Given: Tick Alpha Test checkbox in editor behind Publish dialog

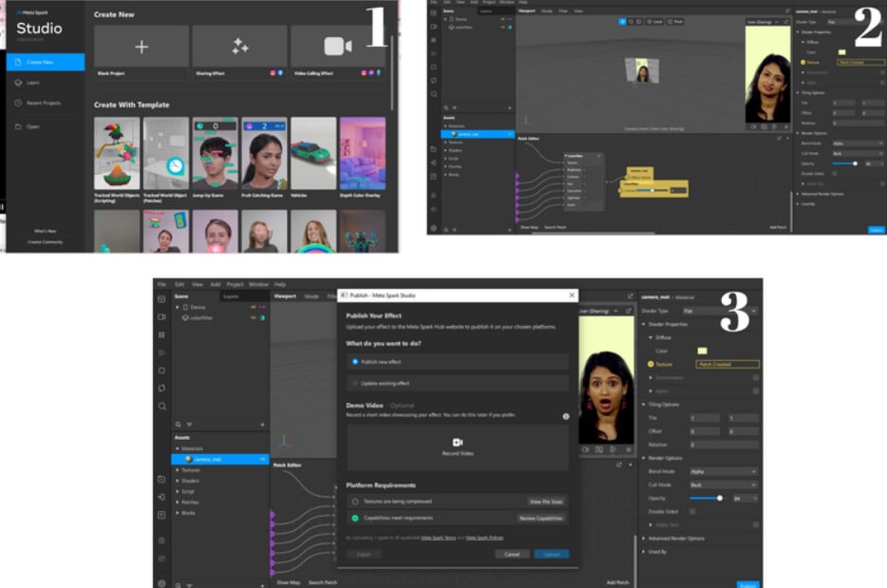Looking at the screenshot, I should [x=756, y=525].
